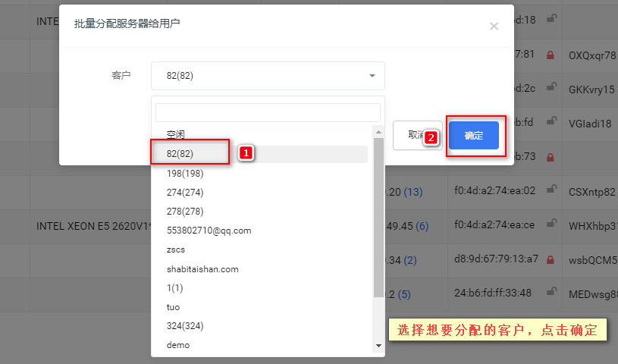This screenshot has height=364, width=618.
Task: Open the (6) IP count link
Action: click(x=422, y=227)
